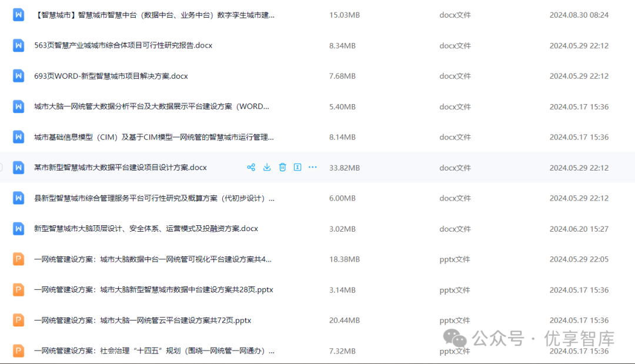Open 【智慧城市】智慧城市智慧中台（数据中台、业务中台）file
635x364 pixels.
tap(154, 15)
